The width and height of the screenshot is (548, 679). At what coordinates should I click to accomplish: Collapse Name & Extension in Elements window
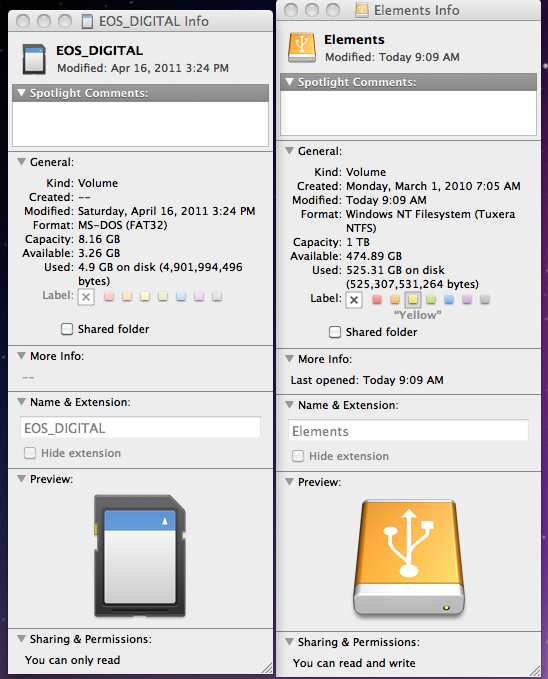[289, 405]
